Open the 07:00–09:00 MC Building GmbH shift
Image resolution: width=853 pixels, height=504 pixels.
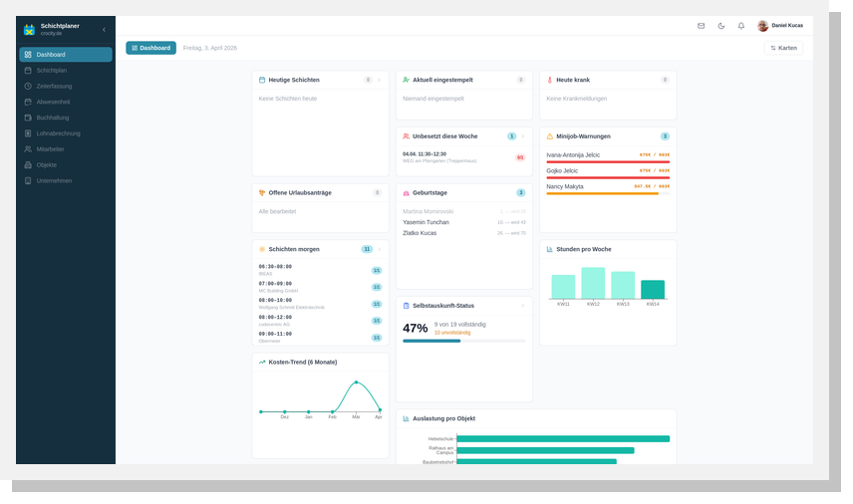coord(320,287)
